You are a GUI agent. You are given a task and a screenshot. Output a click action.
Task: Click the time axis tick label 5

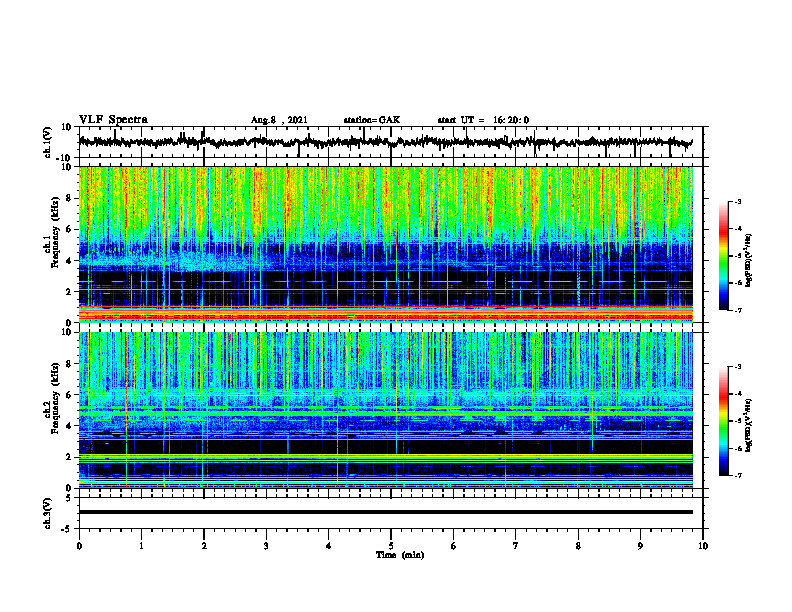391,546
